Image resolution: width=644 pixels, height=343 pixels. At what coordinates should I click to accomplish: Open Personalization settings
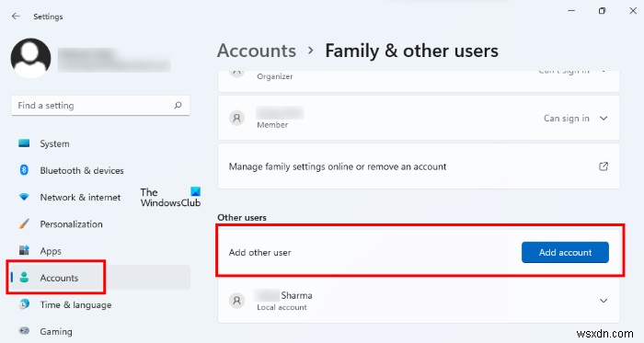click(x=71, y=224)
